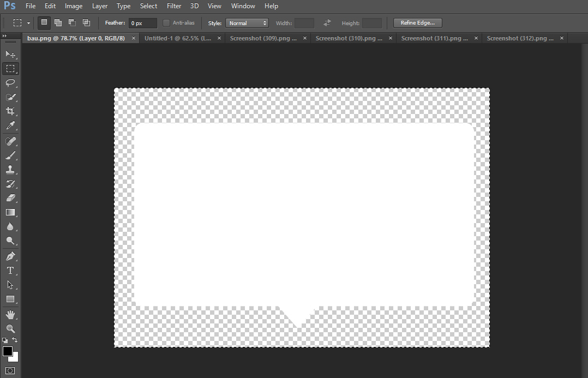Image resolution: width=588 pixels, height=378 pixels.
Task: Set the black foreground color swatch
Action: click(7, 351)
